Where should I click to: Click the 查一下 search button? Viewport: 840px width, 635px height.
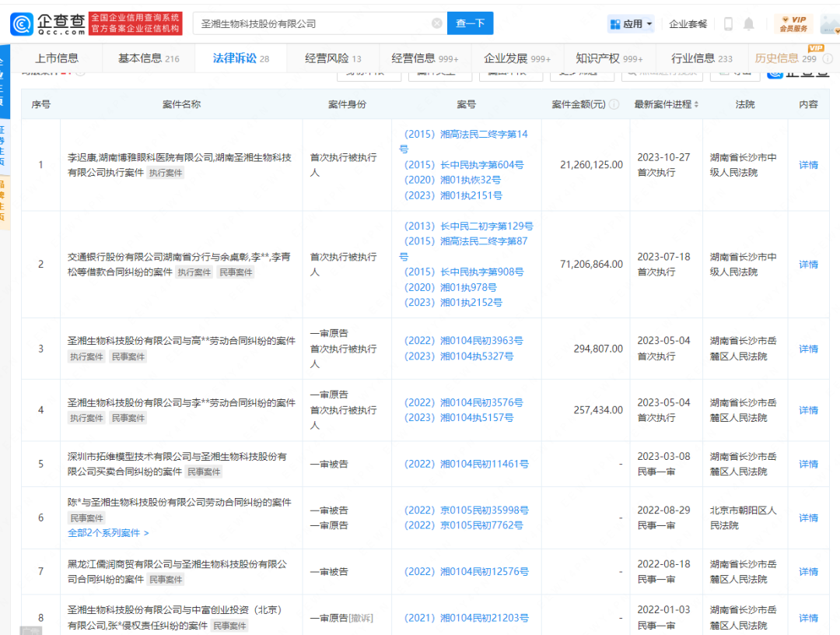click(x=470, y=23)
